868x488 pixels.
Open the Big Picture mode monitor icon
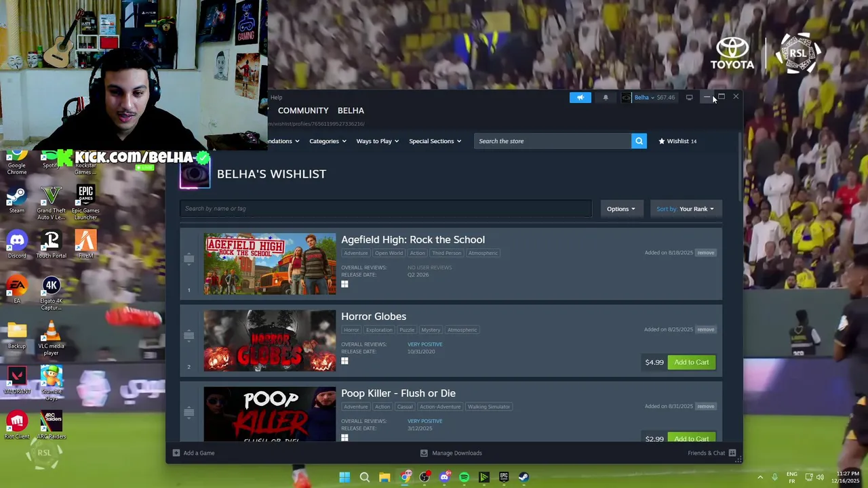pyautogui.click(x=689, y=98)
